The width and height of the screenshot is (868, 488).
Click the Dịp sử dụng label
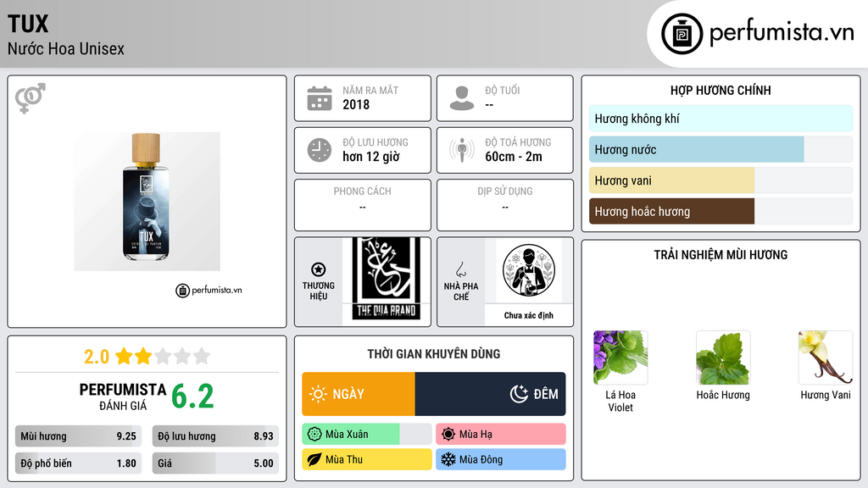pyautogui.click(x=505, y=191)
